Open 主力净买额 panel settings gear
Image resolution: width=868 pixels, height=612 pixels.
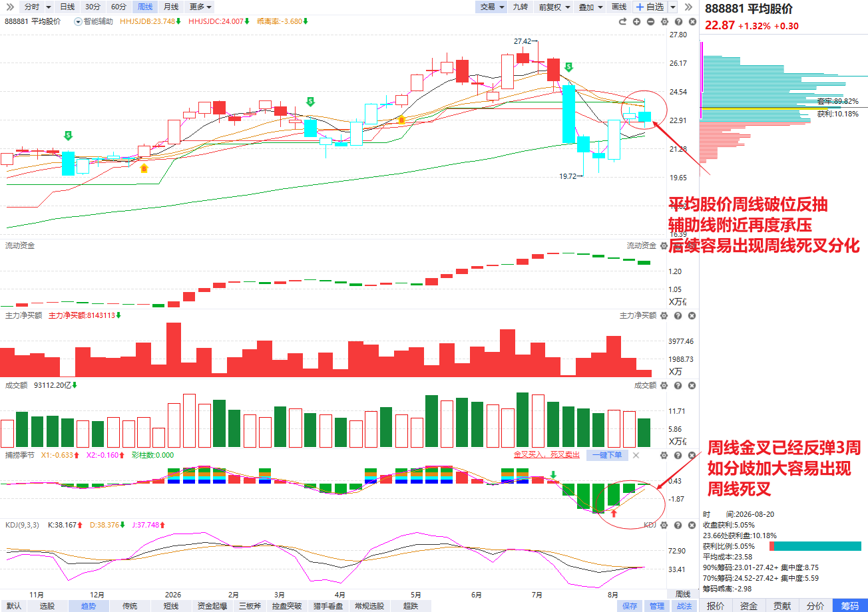pos(663,315)
